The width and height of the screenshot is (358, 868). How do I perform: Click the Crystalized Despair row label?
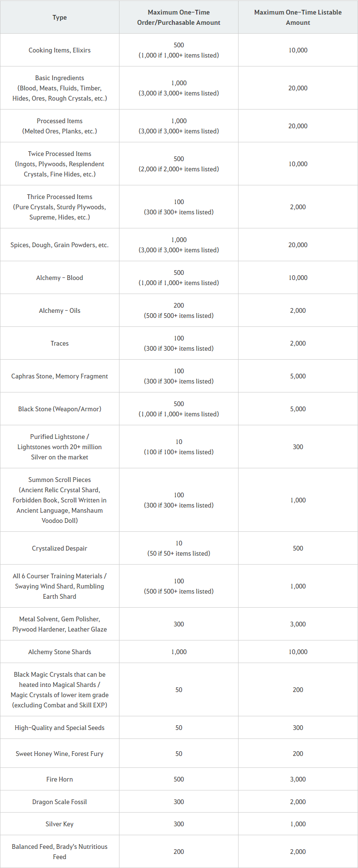click(60, 548)
